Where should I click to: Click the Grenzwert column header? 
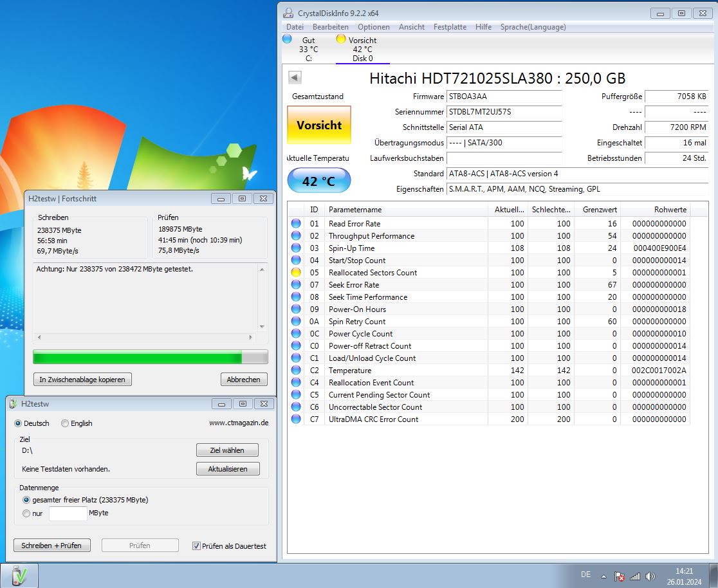(x=597, y=210)
